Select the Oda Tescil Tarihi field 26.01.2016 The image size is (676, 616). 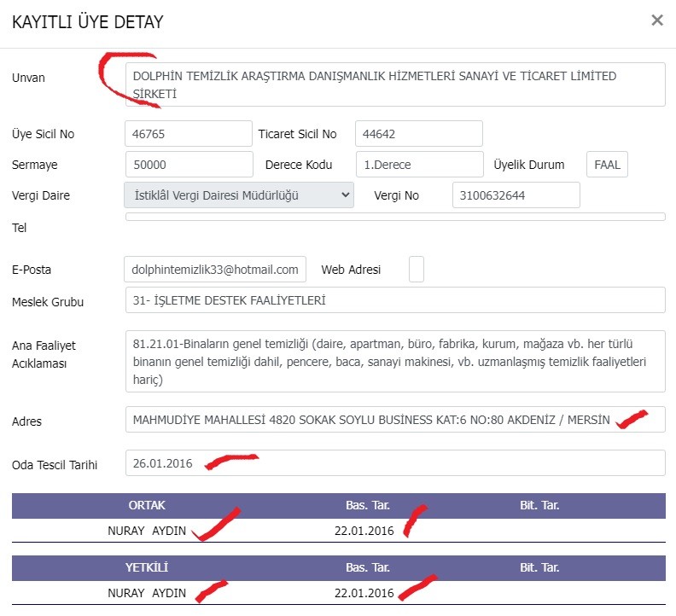[395, 463]
